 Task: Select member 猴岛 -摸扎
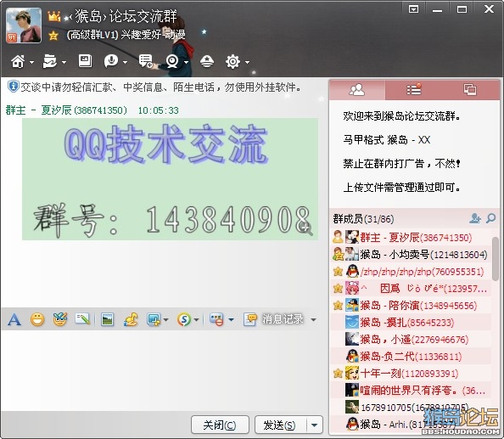tap(411, 323)
